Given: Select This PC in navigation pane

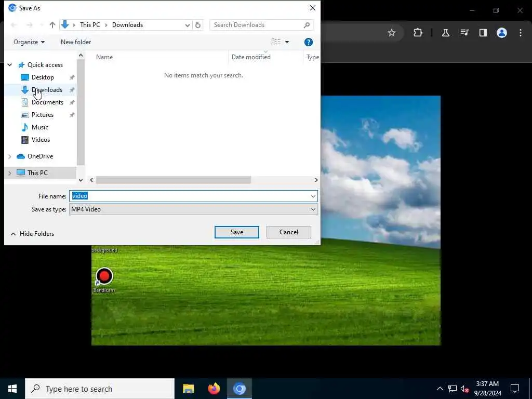Looking at the screenshot, I should click(37, 173).
